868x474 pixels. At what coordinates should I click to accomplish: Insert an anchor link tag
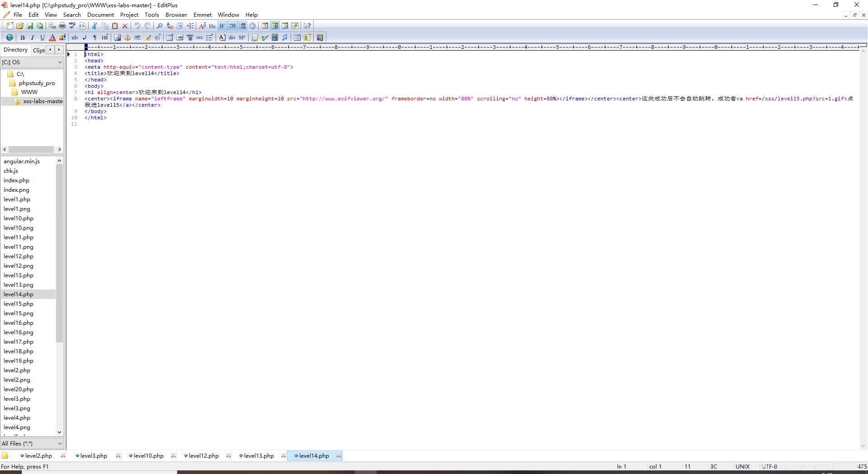click(x=127, y=38)
